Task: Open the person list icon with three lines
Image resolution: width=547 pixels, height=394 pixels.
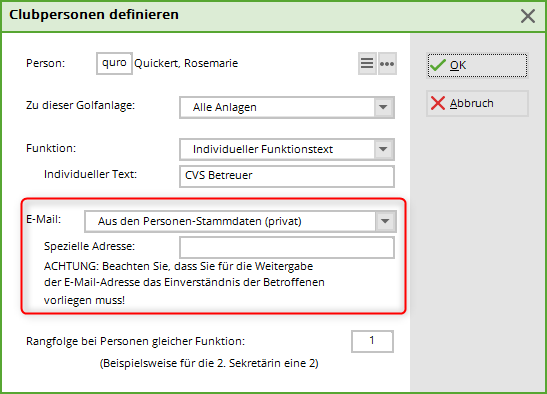Action: [x=367, y=64]
